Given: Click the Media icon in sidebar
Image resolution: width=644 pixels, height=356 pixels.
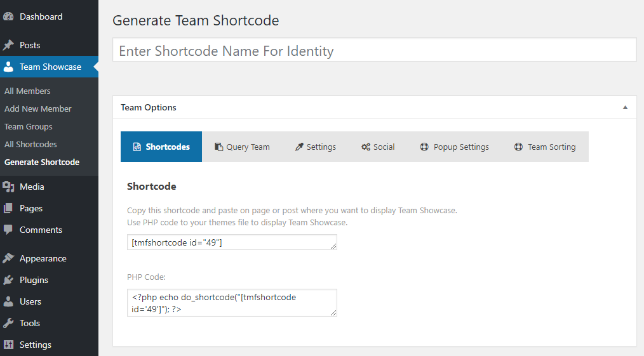Looking at the screenshot, I should click(x=8, y=187).
